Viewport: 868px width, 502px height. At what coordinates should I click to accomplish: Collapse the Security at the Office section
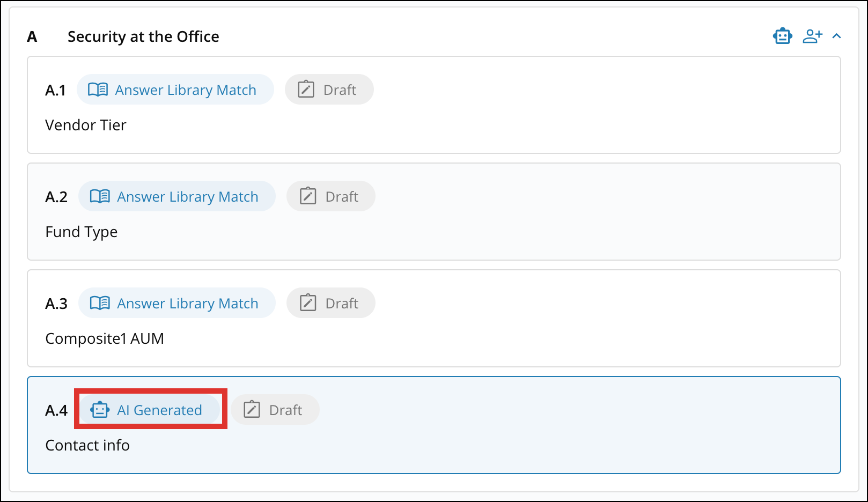coord(837,36)
